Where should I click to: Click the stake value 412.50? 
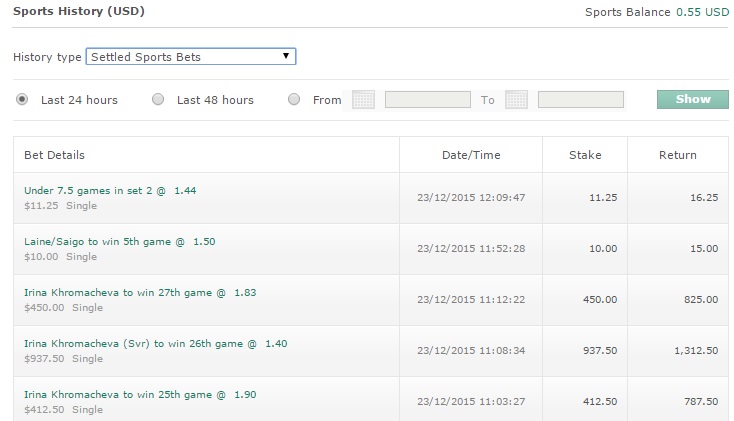tap(600, 402)
